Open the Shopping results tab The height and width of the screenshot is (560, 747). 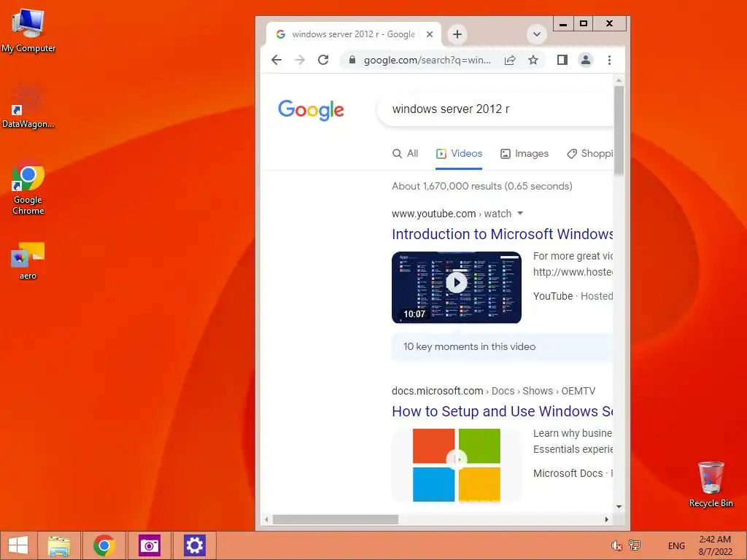tap(589, 153)
